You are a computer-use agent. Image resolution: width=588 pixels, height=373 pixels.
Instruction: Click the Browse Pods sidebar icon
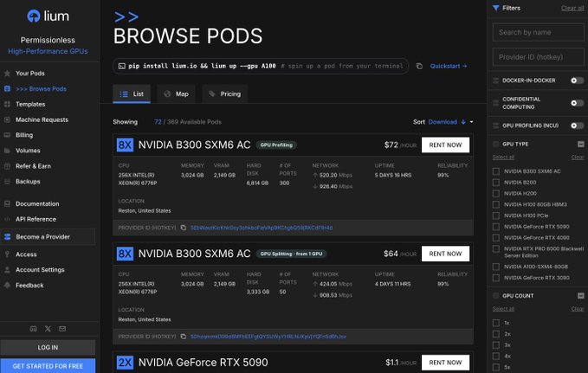pos(7,89)
